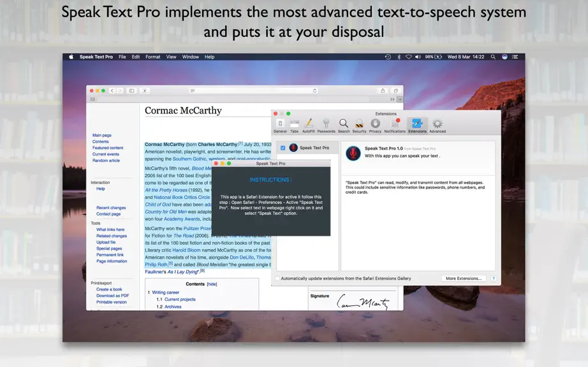588x367 pixels.
Task: Click the Download as PDF link
Action: [x=112, y=296]
